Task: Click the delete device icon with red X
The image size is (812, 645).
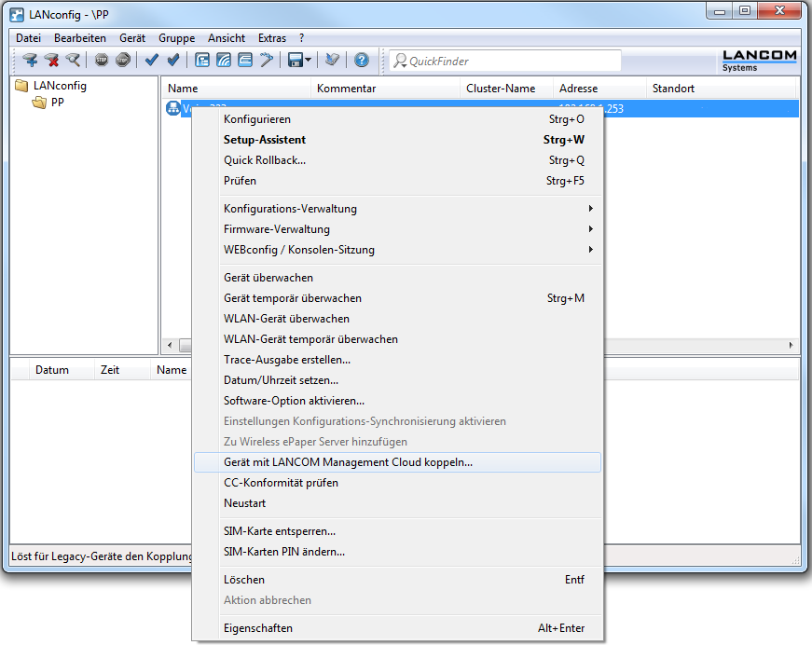Action: (51, 61)
